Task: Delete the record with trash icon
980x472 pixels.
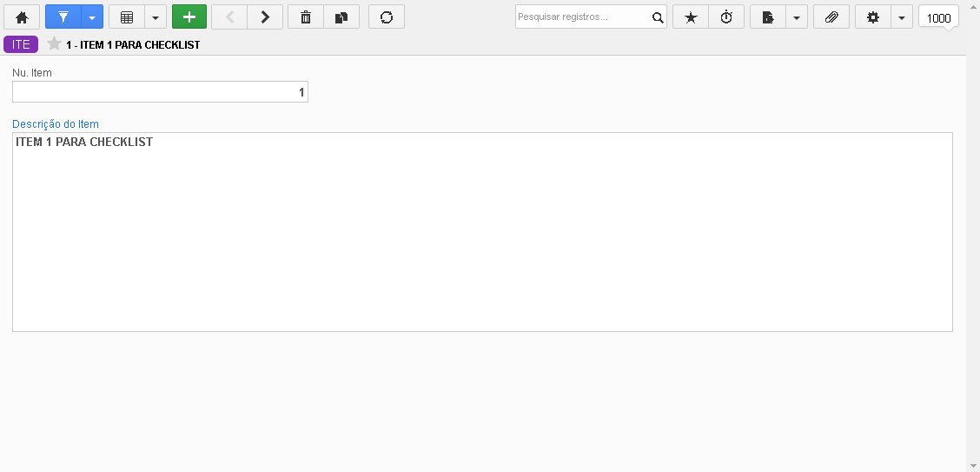Action: point(306,17)
